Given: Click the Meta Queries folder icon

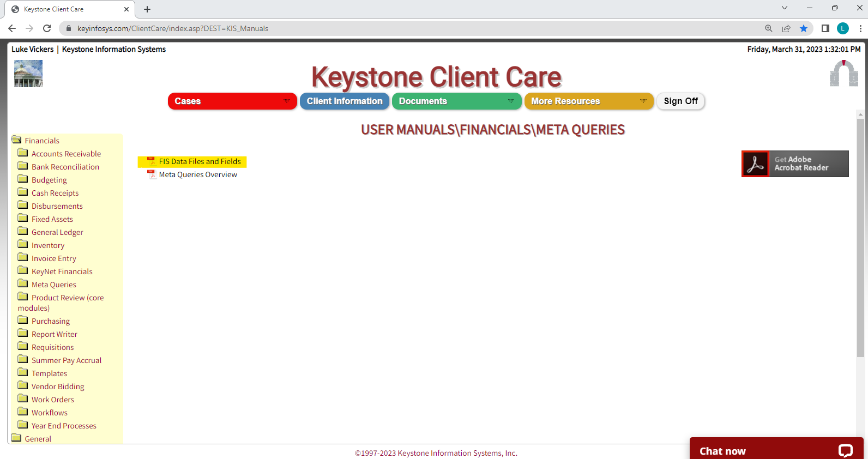Looking at the screenshot, I should click(23, 284).
